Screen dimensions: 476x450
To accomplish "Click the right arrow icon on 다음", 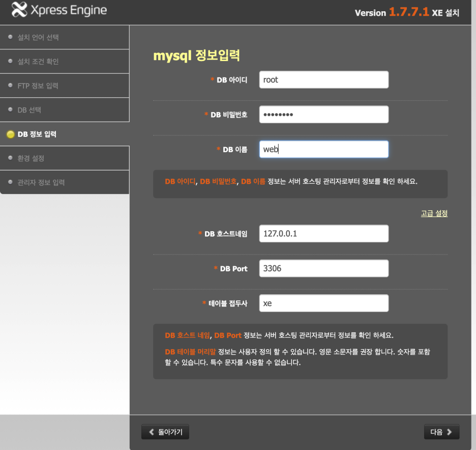I will click(449, 432).
